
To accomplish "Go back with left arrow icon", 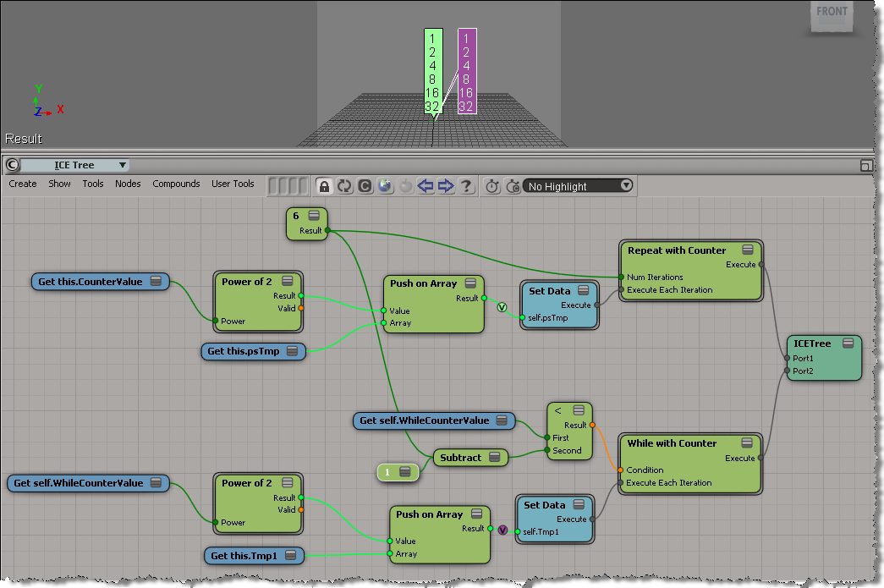I will click(x=426, y=186).
